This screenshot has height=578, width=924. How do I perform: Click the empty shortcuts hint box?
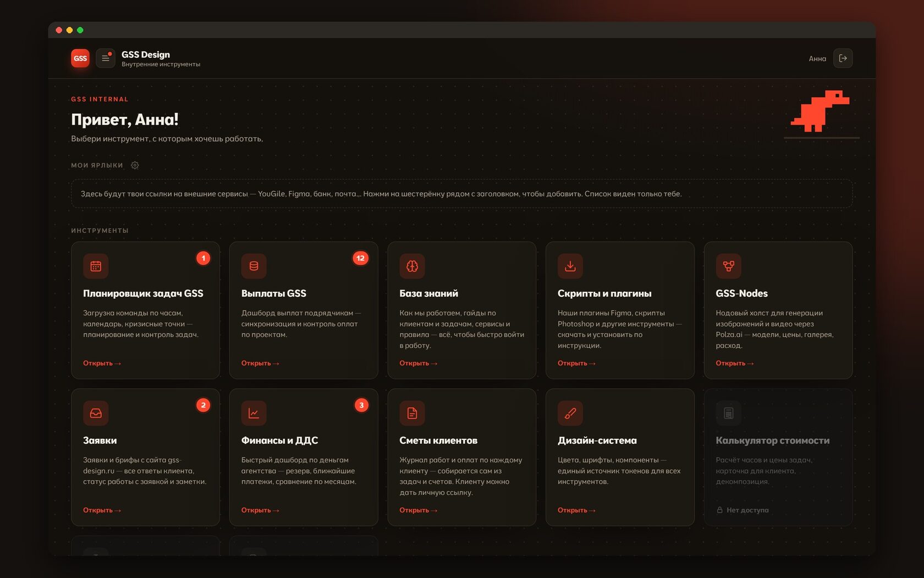[x=462, y=194]
